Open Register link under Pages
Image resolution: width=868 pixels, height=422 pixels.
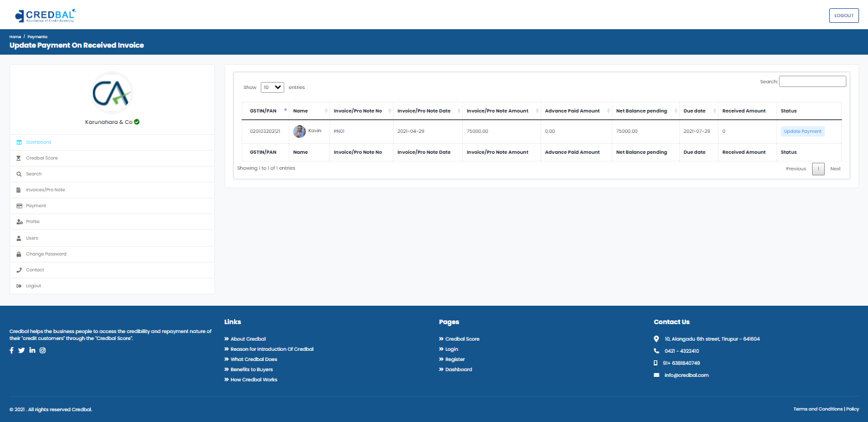coord(455,360)
